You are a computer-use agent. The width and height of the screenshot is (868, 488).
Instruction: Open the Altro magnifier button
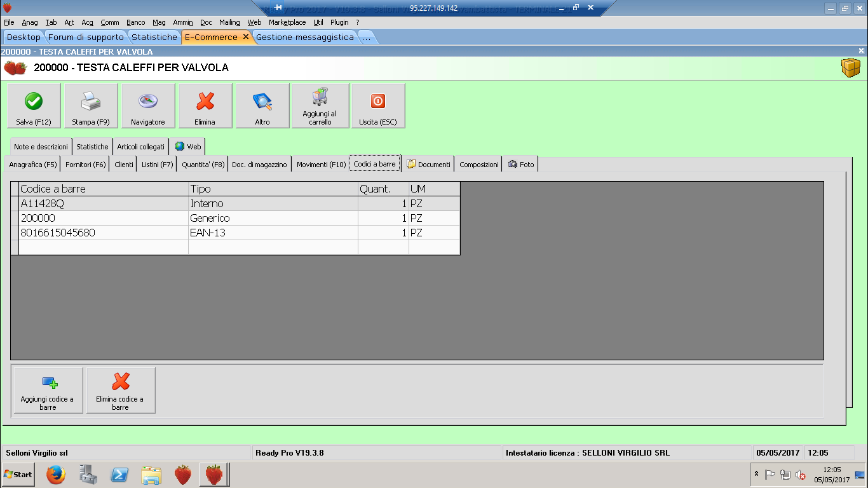pos(262,106)
